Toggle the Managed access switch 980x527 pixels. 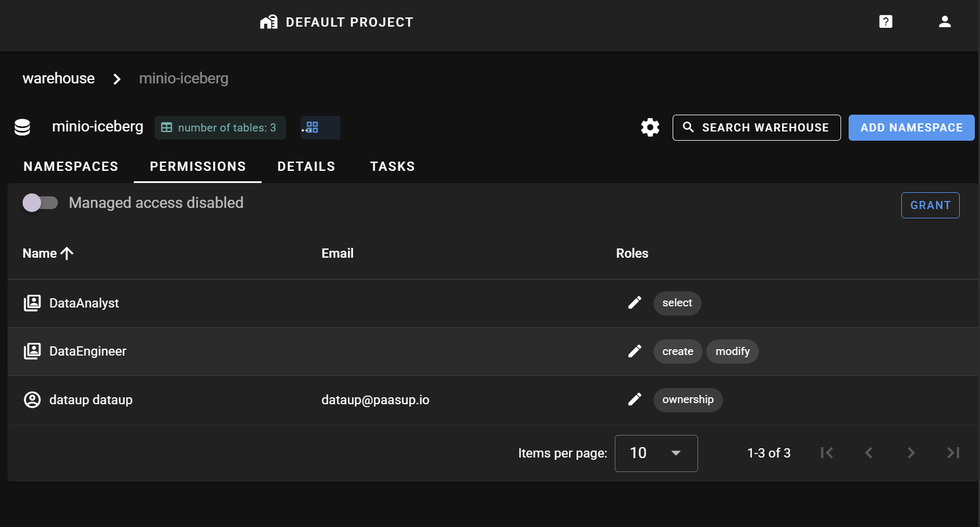point(40,203)
